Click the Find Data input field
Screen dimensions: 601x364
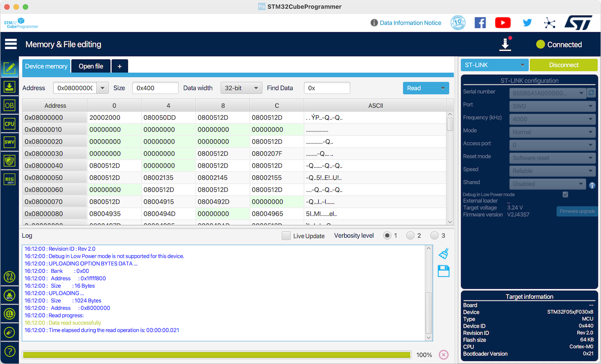pos(327,88)
